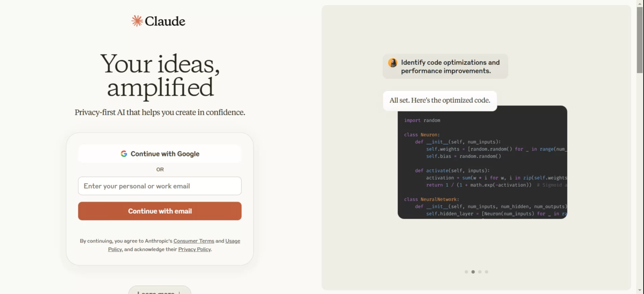Click the scrollbar down arrow
The image size is (644, 294).
click(640, 290)
